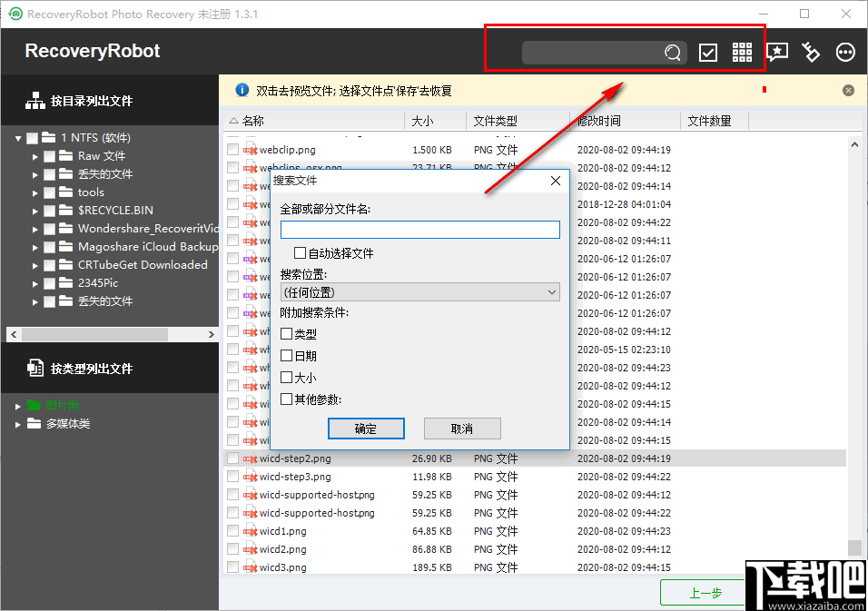Click the PNG file icon of webclip.png
This screenshot has height=611, width=868.
click(x=251, y=150)
